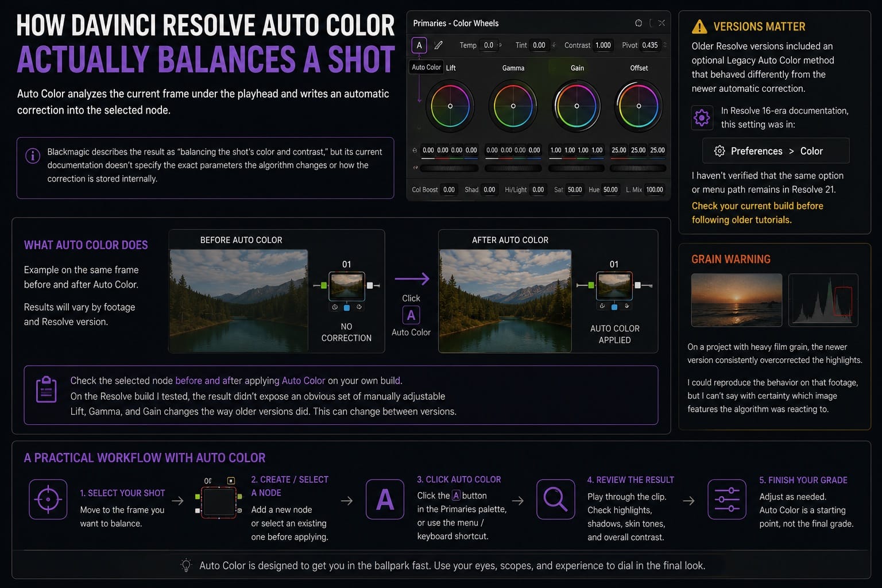
Task: Click the '5. FINISH YOUR GRADE' heading
Action: point(803,480)
